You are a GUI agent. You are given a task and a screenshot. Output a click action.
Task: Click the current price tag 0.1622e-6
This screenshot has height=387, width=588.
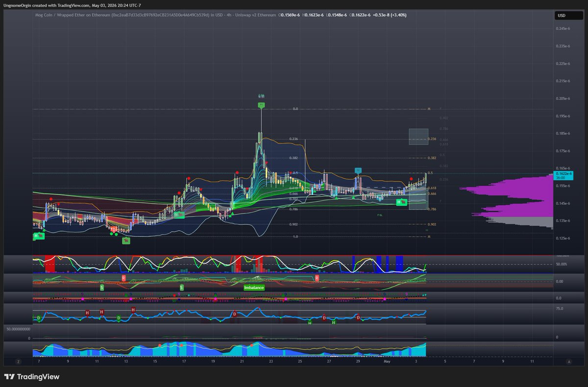pyautogui.click(x=563, y=175)
